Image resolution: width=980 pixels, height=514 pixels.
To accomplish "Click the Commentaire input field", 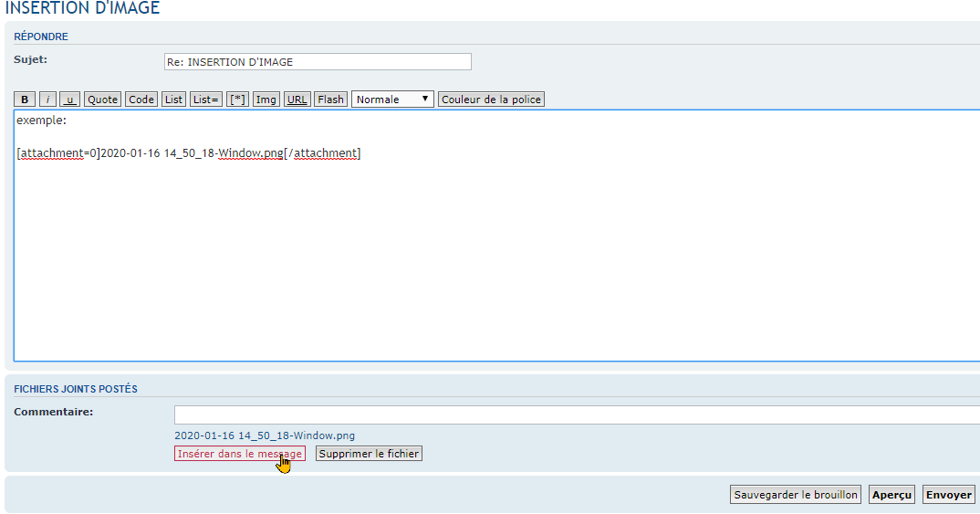I will tap(575, 415).
